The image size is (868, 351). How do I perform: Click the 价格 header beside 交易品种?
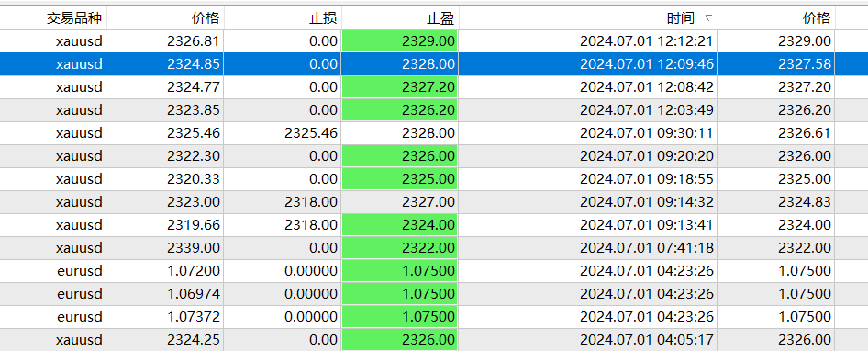(x=206, y=18)
